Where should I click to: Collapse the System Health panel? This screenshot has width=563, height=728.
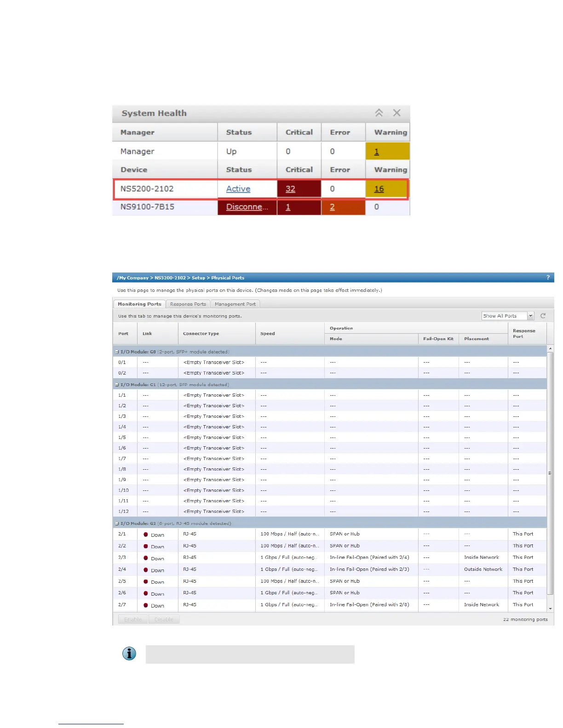379,113
